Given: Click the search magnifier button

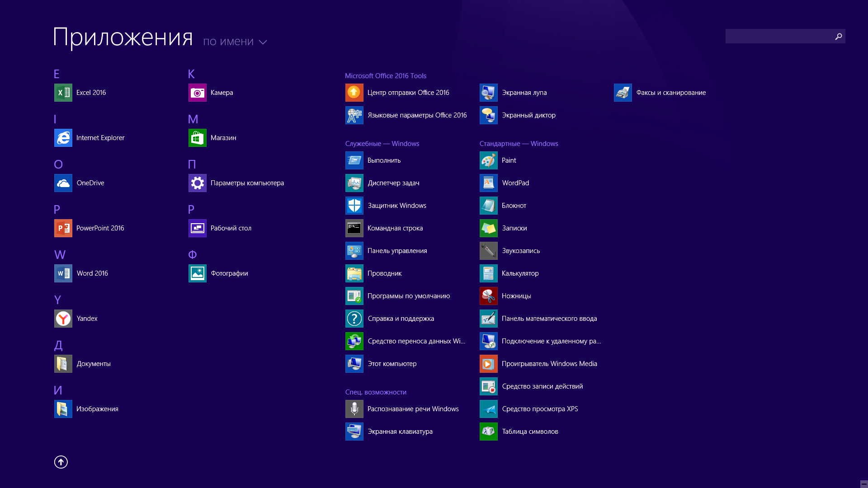Looking at the screenshot, I should pos(838,36).
